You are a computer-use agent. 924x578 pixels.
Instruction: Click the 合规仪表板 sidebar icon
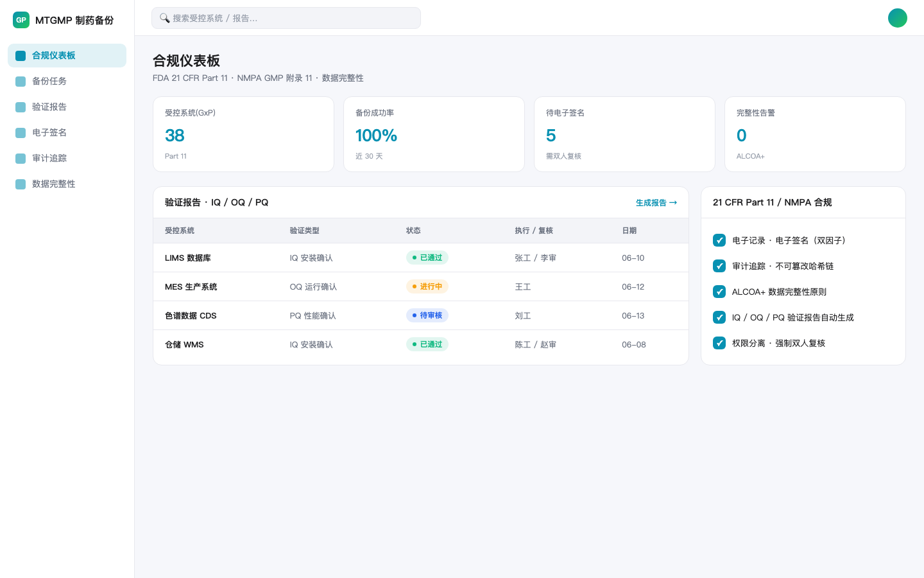[21, 56]
